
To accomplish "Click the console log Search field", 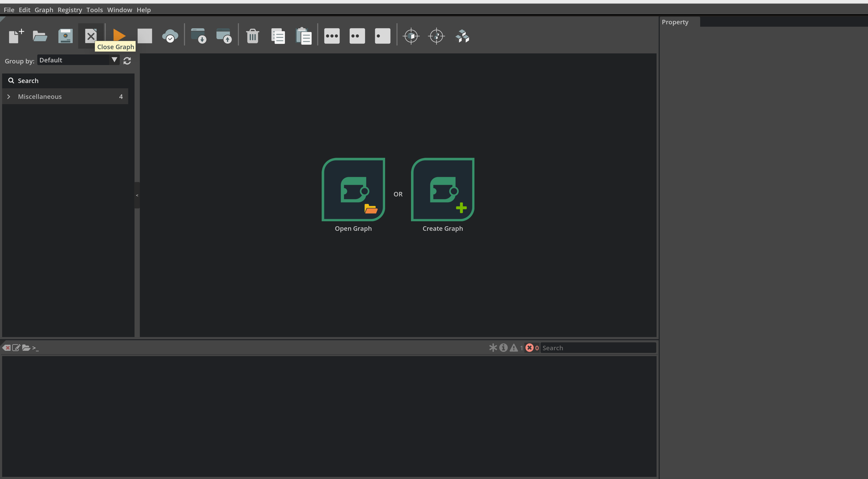I will [x=598, y=348].
